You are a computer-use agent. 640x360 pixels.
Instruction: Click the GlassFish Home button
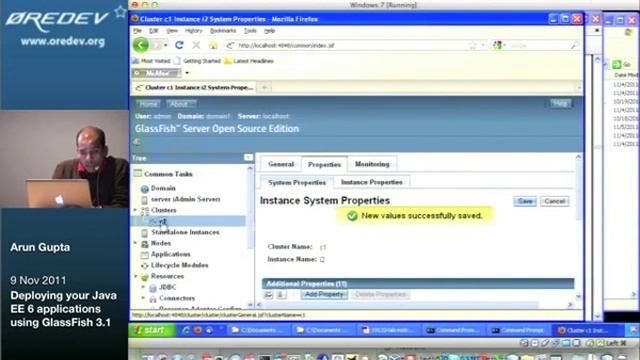click(148, 104)
